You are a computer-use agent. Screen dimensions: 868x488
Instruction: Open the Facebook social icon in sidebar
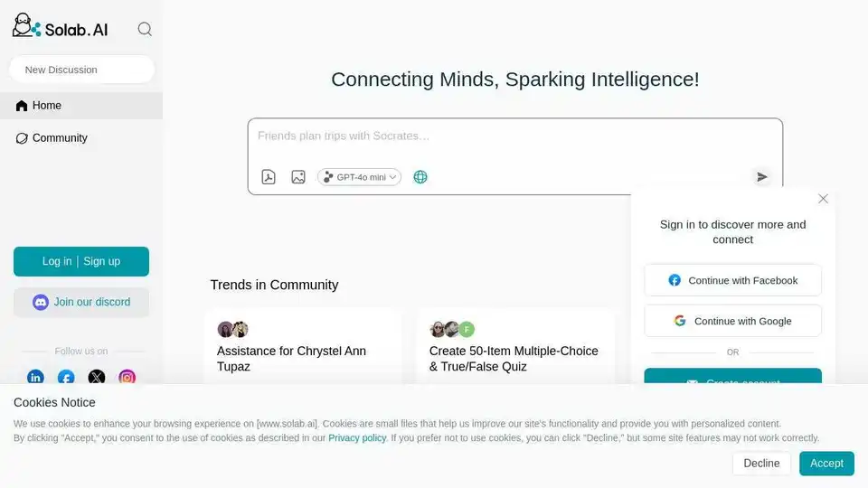click(x=66, y=378)
